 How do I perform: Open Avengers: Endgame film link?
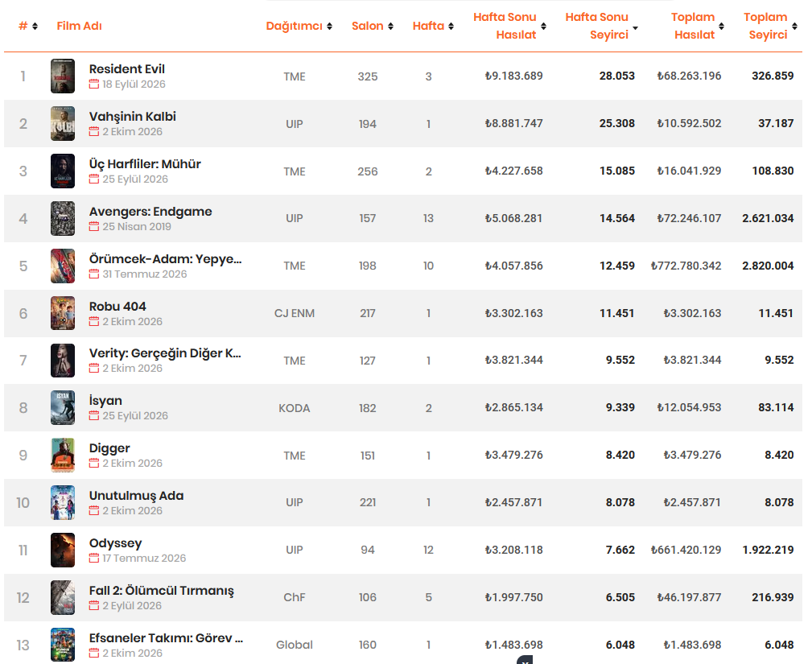tap(150, 212)
